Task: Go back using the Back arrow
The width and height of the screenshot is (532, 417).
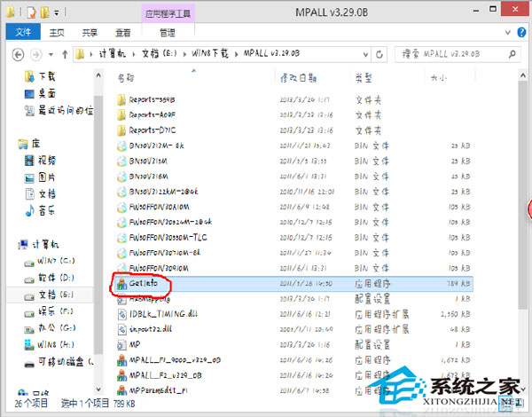Action: [x=18, y=54]
